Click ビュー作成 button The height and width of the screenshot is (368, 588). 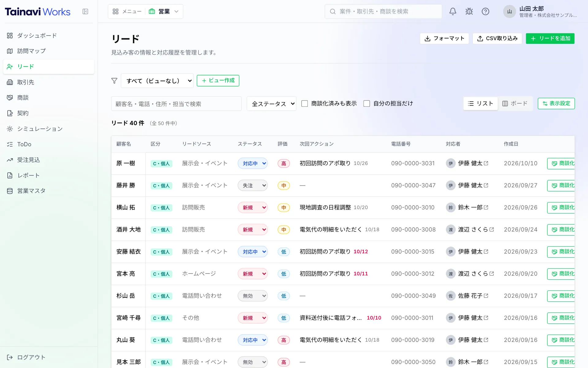218,81
